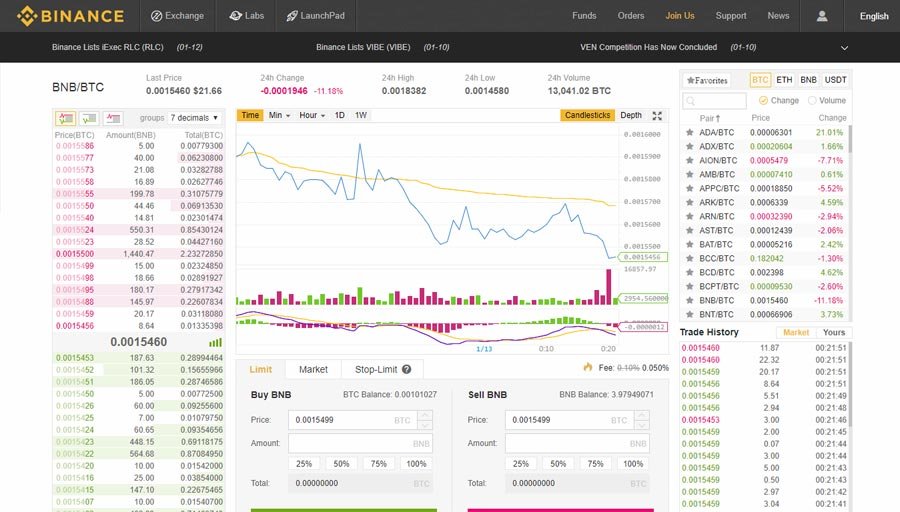This screenshot has height=512, width=900.
Task: Open the LaunchPad menu
Action: (316, 16)
